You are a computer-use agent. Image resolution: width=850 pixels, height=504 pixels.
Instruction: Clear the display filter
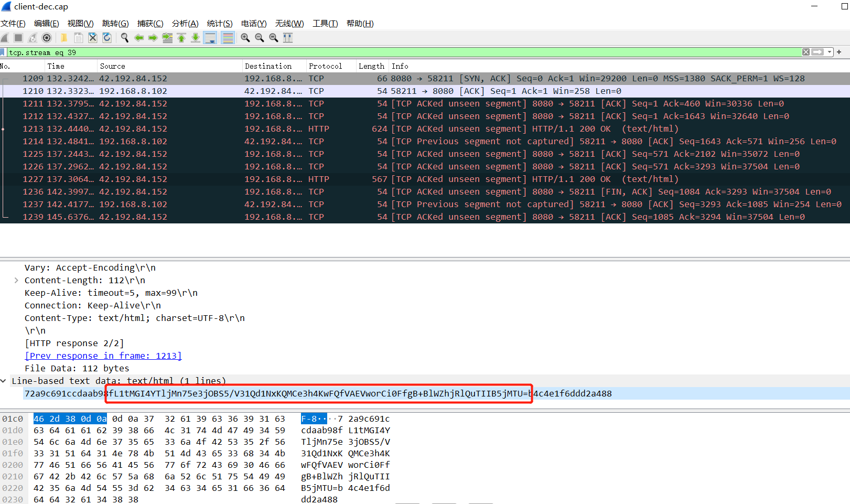(x=806, y=52)
